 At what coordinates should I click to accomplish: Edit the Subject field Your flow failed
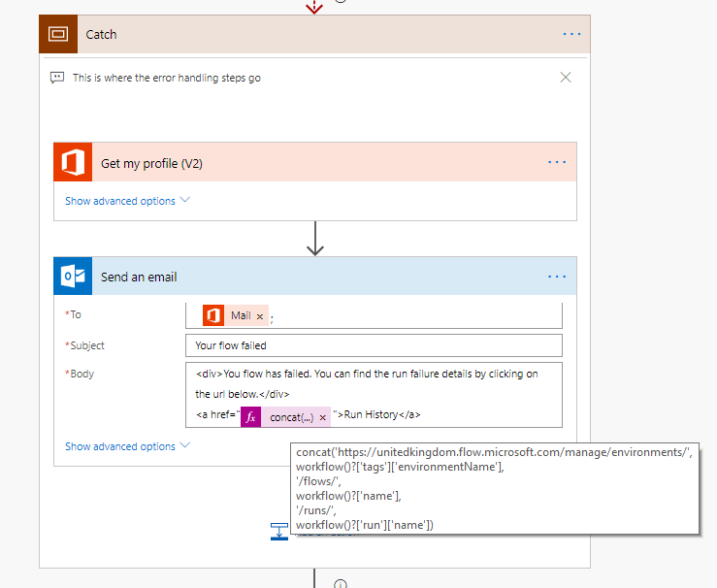pos(374,345)
